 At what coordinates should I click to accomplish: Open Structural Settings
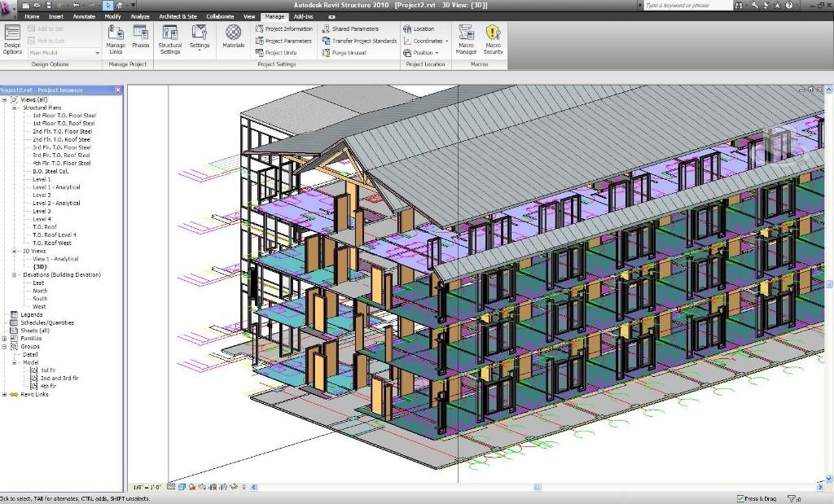pyautogui.click(x=170, y=39)
